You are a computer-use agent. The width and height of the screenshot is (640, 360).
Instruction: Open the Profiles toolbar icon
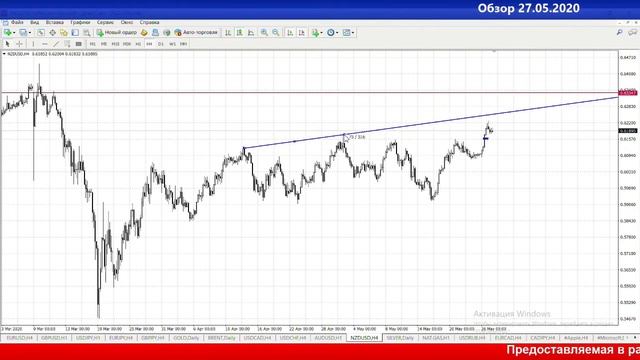pos(23,33)
